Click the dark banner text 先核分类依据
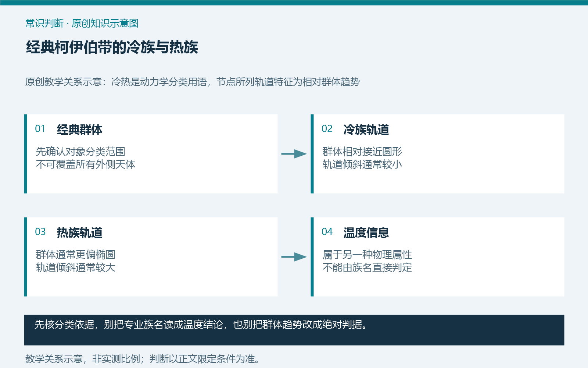Screen dimensions: 588x368 tap(201, 325)
